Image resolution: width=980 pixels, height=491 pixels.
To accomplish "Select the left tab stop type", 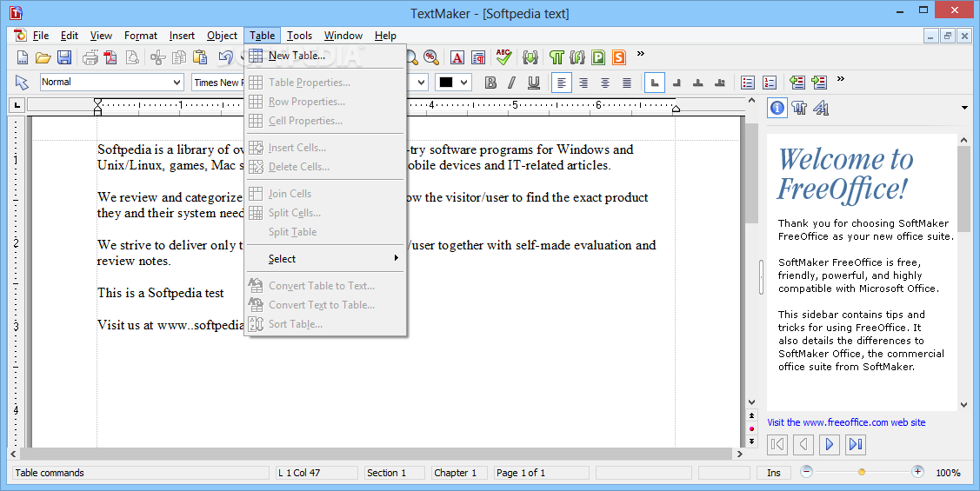I will tap(655, 83).
